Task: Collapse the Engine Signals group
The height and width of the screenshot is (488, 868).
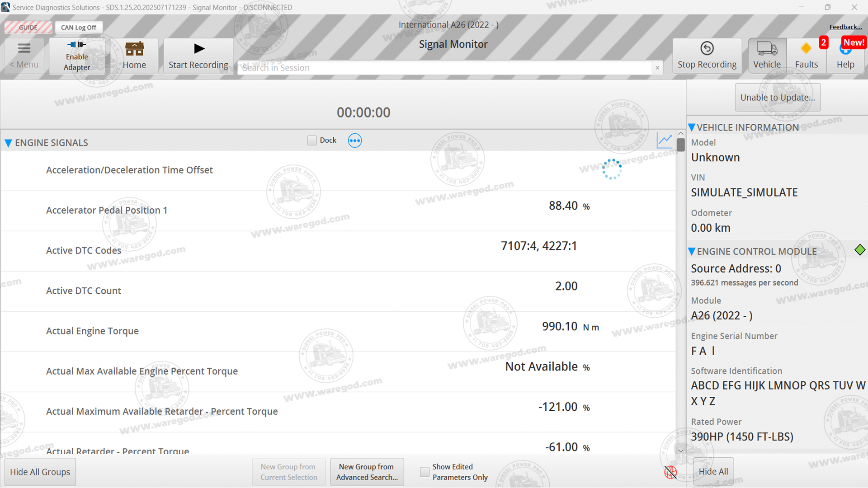Action: (8, 143)
